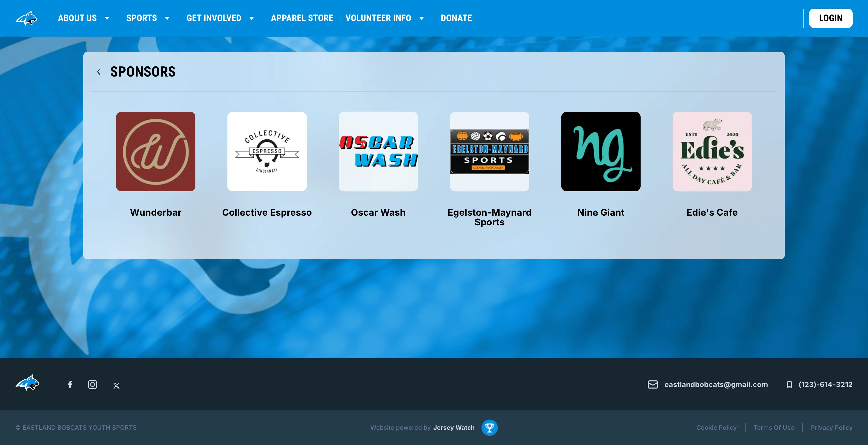Open the Volunteer Info menu
This screenshot has width=868, height=445.
point(378,18)
